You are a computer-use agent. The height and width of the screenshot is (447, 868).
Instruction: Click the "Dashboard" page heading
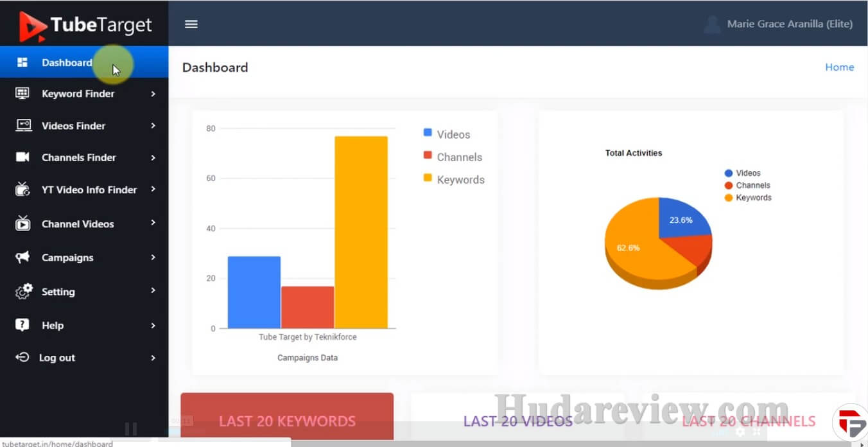tap(215, 67)
